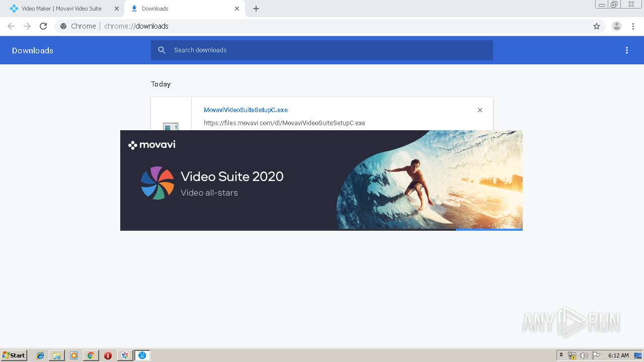Open Opera browser from taskbar
The width and height of the screenshot is (644, 362).
(x=108, y=355)
